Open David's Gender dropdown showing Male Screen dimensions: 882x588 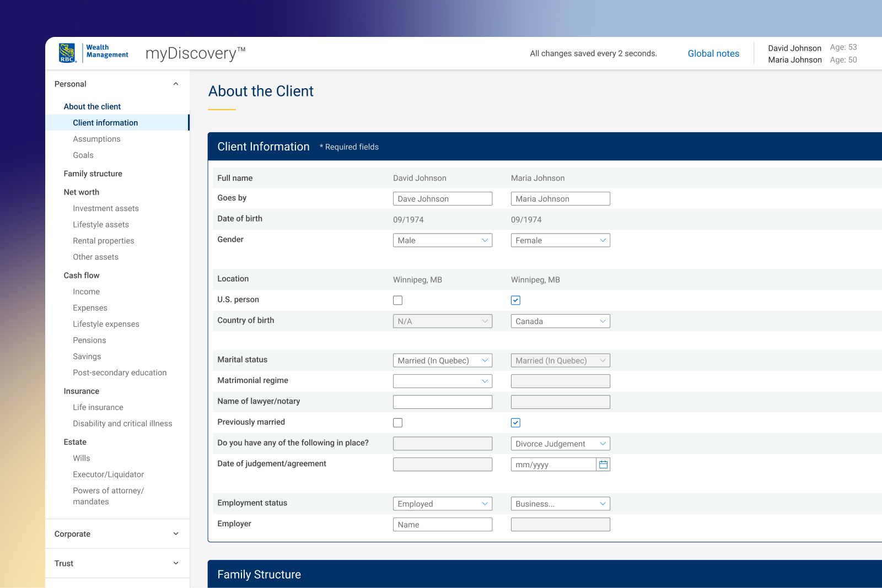[443, 240]
